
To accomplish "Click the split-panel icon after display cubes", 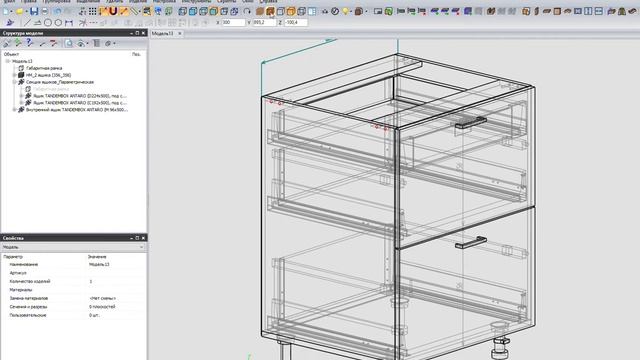I will click(312, 11).
